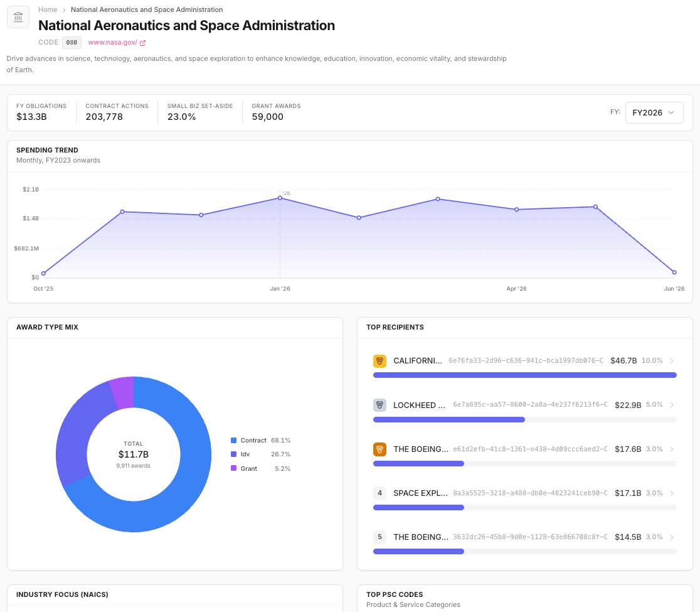Open the LOCKHEED ... recipient name
Image resolution: width=700 pixels, height=612 pixels.
[419, 405]
